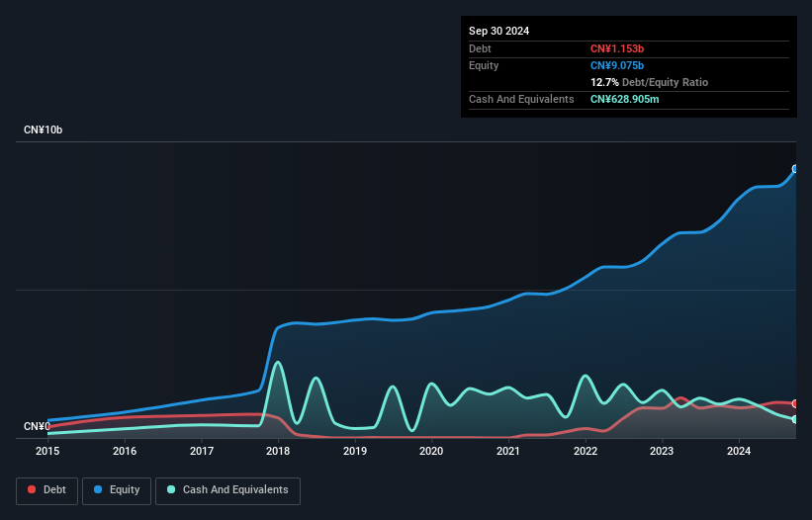Image resolution: width=812 pixels, height=520 pixels.
Task: Click the Sep 30 2024 tooltip date
Action: 498,31
